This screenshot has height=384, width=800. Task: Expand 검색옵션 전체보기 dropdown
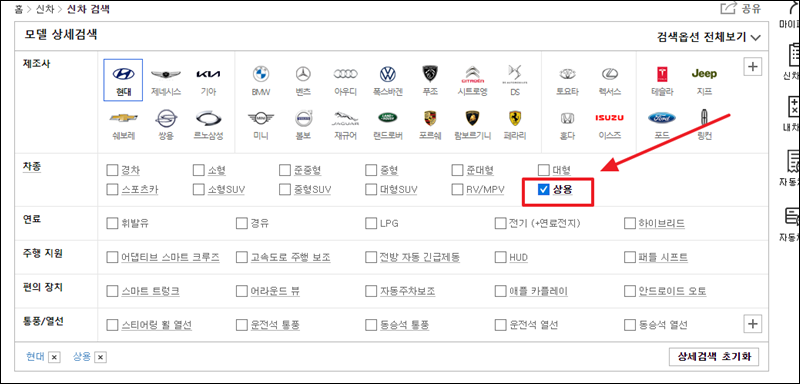coord(709,37)
